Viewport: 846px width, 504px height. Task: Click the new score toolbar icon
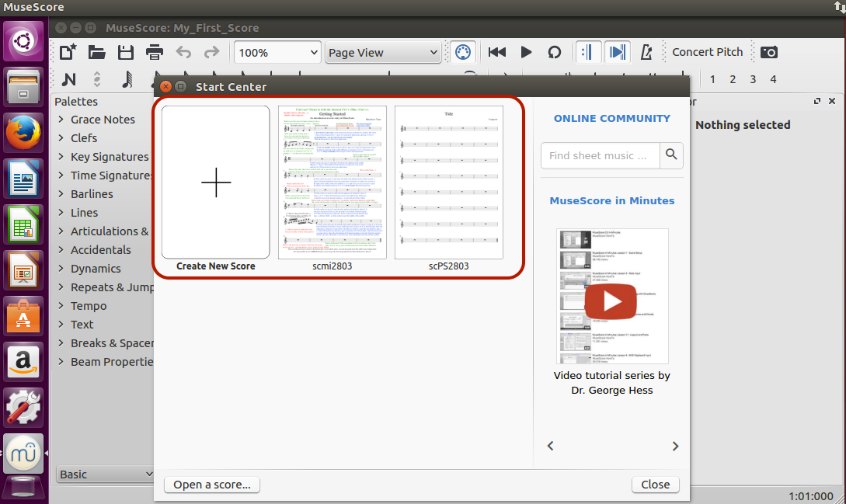click(68, 52)
